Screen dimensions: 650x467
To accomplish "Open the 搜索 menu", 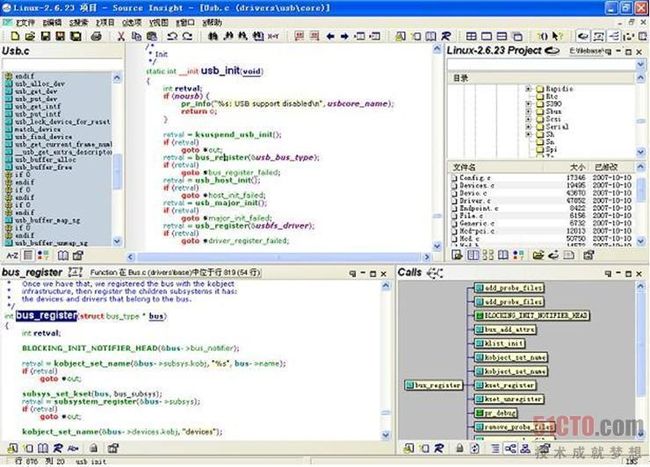I will [78, 22].
